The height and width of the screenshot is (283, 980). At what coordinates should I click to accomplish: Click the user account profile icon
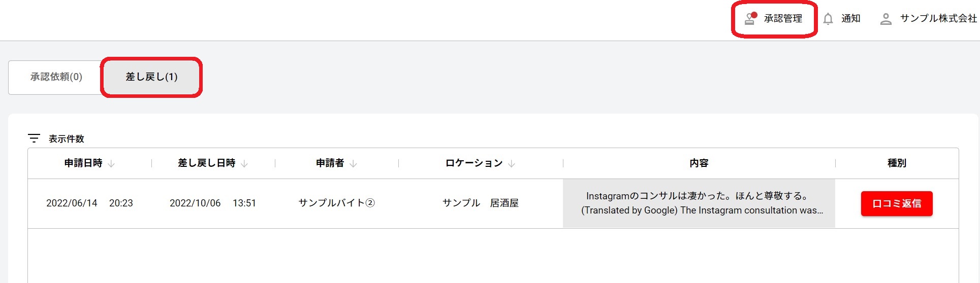(886, 19)
